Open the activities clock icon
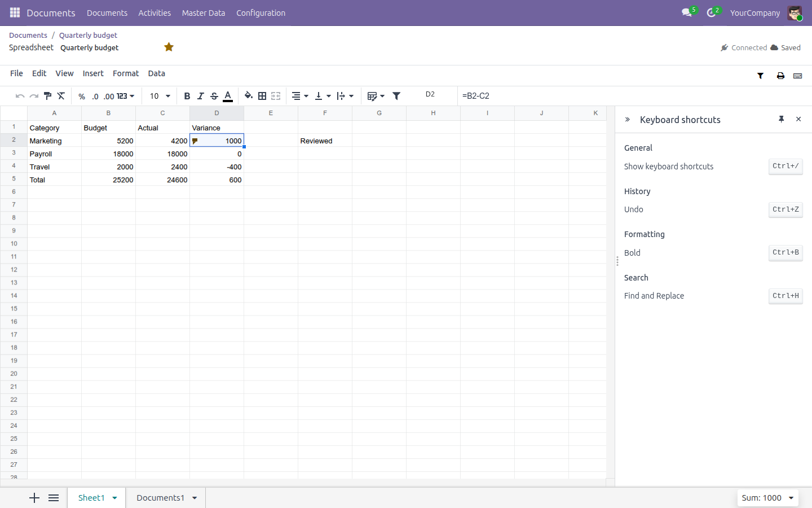812x508 pixels. pos(711,12)
